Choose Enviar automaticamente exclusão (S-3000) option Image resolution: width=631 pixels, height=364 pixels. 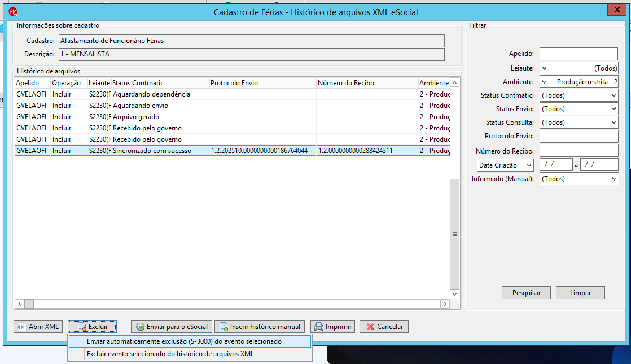click(x=190, y=341)
